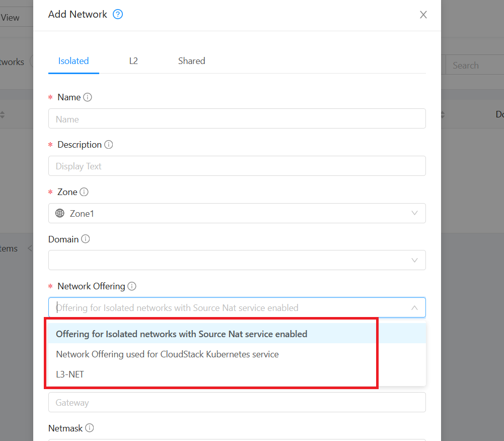Click the info icon beside Netmask

pyautogui.click(x=90, y=428)
